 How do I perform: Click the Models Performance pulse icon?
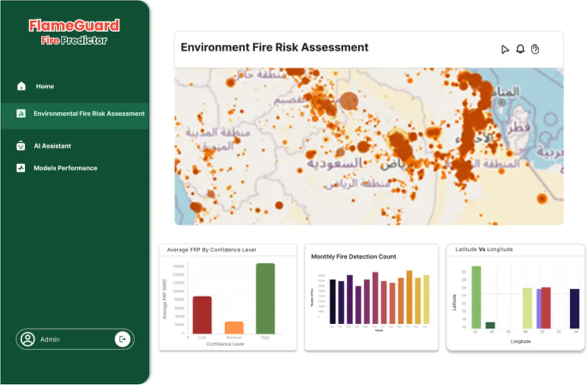pyautogui.click(x=21, y=169)
